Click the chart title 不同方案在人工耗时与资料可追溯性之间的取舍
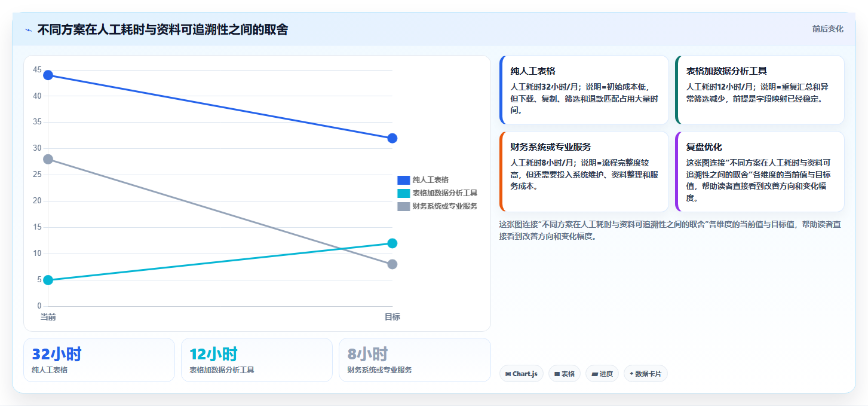868x406 pixels. pos(162,29)
